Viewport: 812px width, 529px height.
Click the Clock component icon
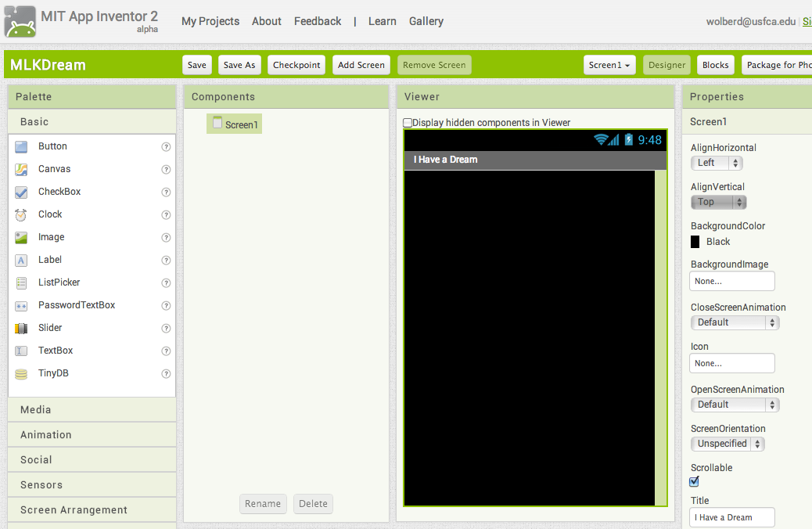point(21,214)
